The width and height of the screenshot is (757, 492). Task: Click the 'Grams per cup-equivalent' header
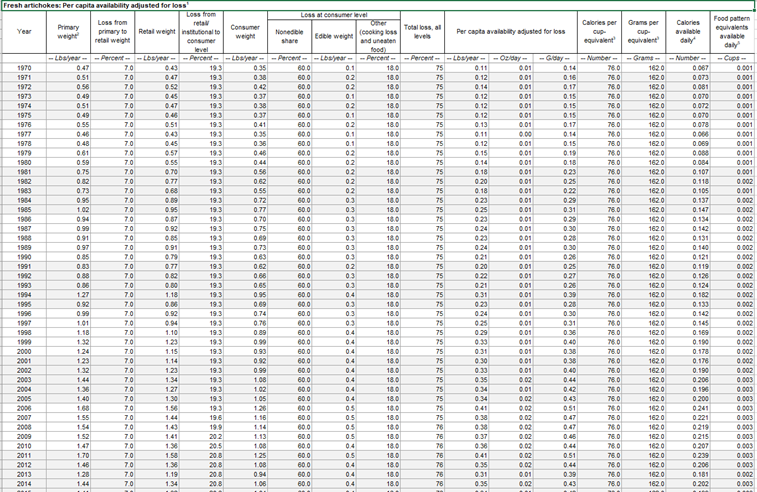tap(644, 32)
